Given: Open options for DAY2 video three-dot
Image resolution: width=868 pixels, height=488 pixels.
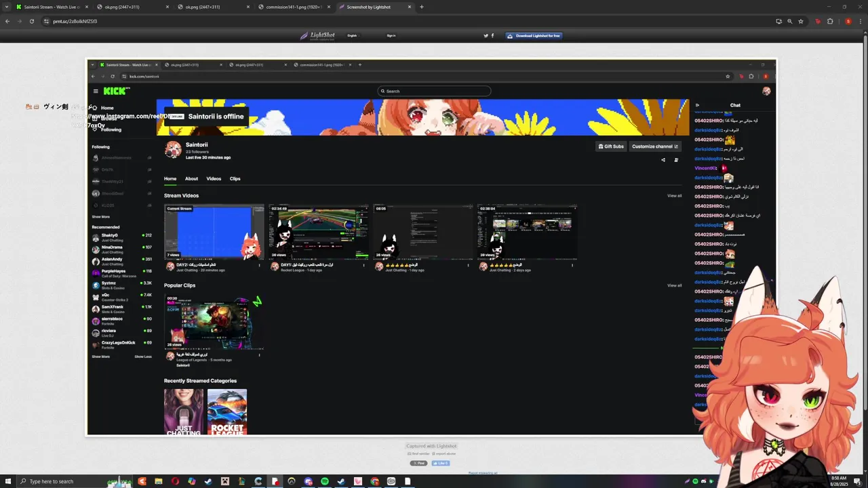Looking at the screenshot, I should (259, 266).
